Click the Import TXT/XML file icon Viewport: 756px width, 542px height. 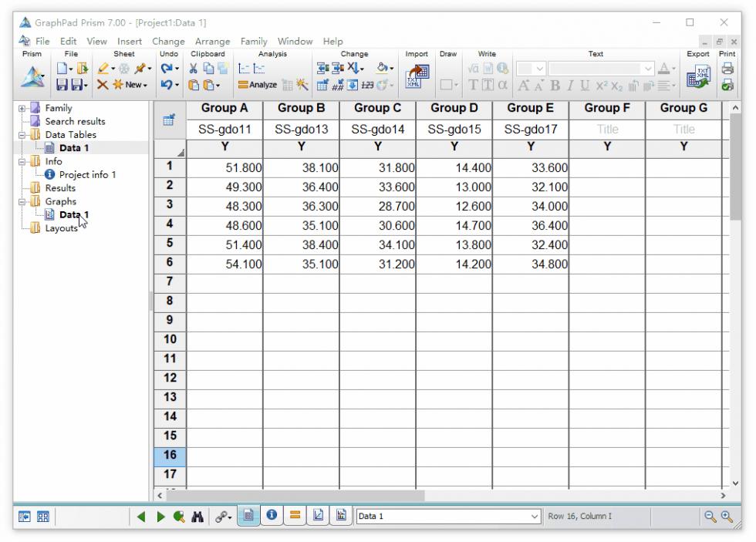tap(417, 76)
